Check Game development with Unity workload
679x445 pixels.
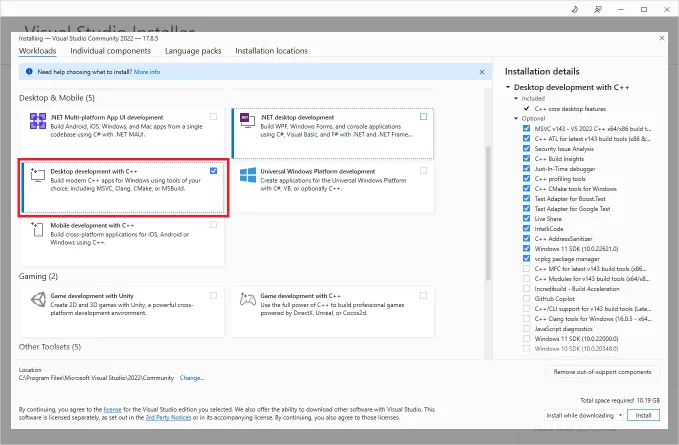coord(213,295)
